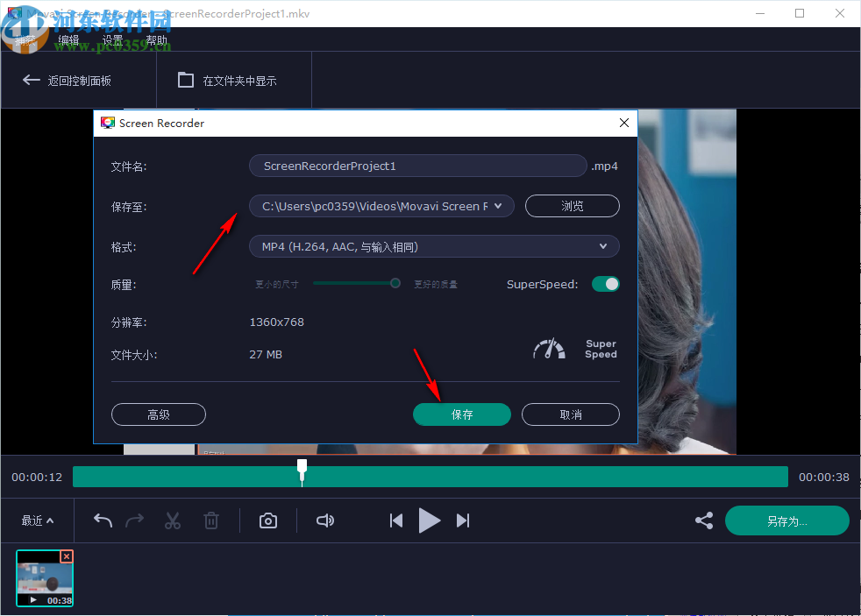The image size is (861, 616).
Task: Click the trash delete icon
Action: pyautogui.click(x=211, y=520)
